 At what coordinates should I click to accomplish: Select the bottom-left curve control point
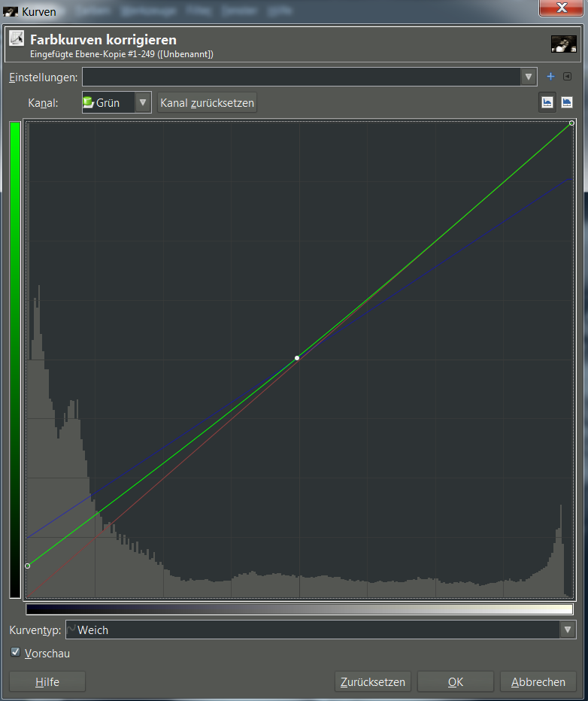[x=28, y=566]
